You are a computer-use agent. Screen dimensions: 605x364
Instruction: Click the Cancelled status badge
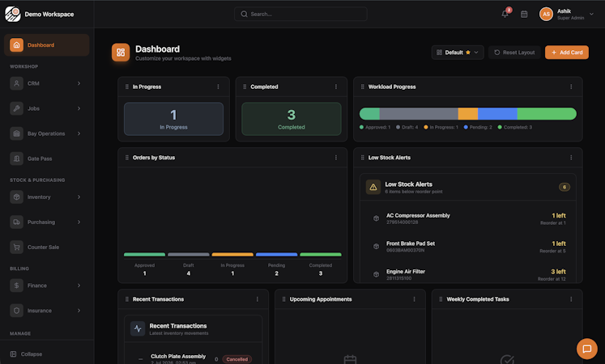pyautogui.click(x=237, y=359)
